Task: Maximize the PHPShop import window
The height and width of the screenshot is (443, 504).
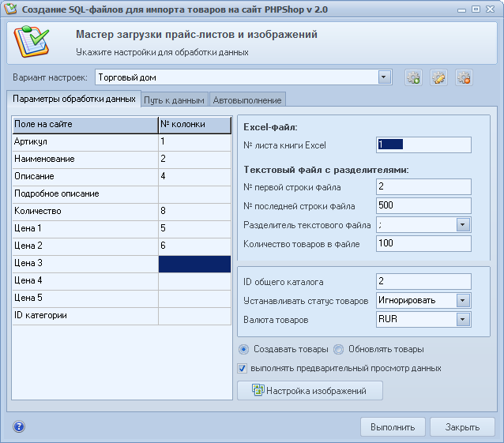Action: (x=476, y=9)
